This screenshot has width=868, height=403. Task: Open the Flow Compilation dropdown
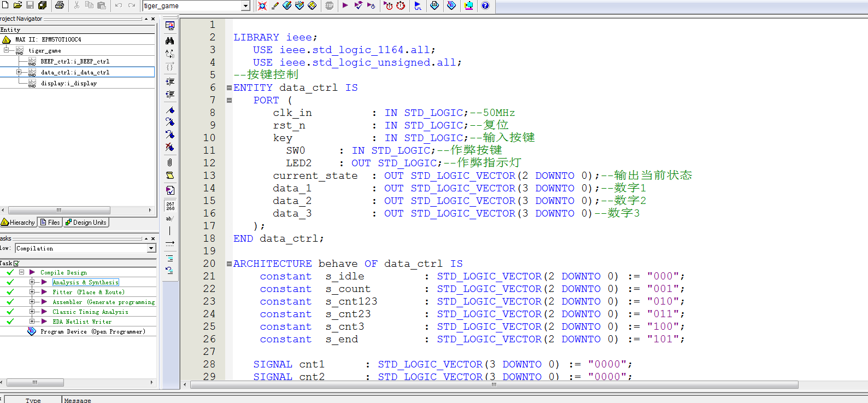151,248
